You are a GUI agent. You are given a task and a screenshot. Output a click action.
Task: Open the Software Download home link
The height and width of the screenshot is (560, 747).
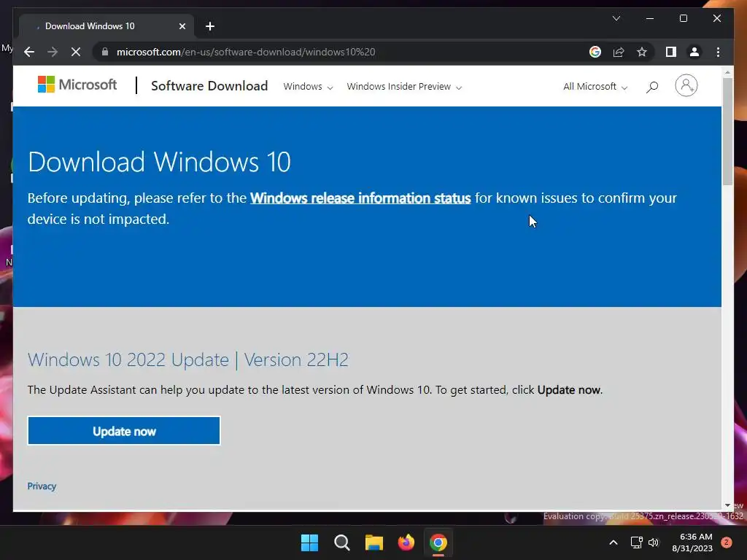point(209,86)
